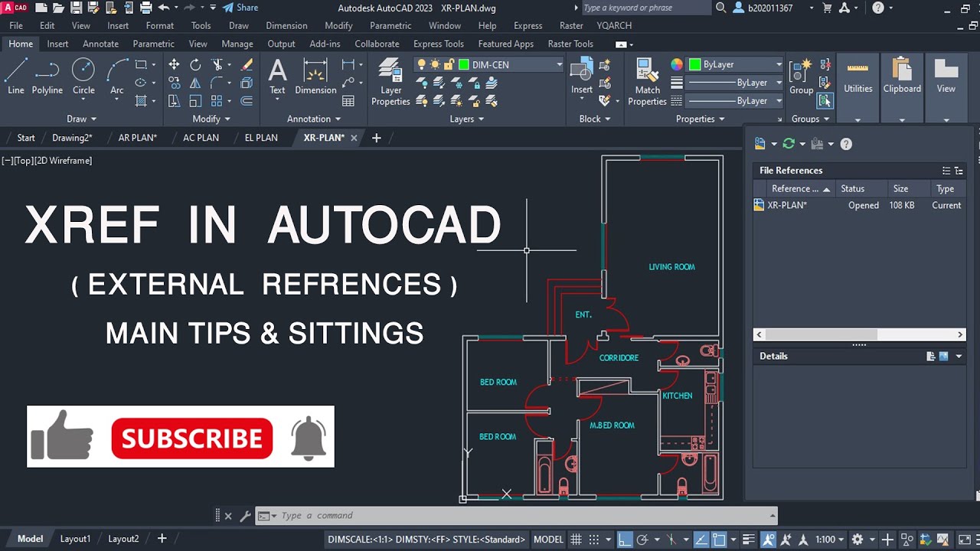Viewport: 980px width, 551px height.
Task: Open the Hatch tool
Action: tap(141, 101)
